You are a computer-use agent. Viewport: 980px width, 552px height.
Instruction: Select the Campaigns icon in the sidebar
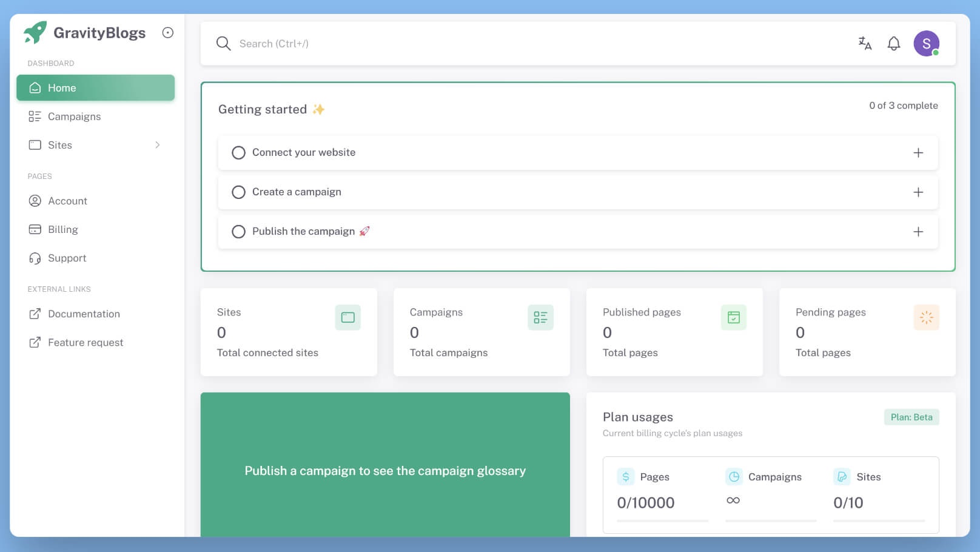point(35,116)
